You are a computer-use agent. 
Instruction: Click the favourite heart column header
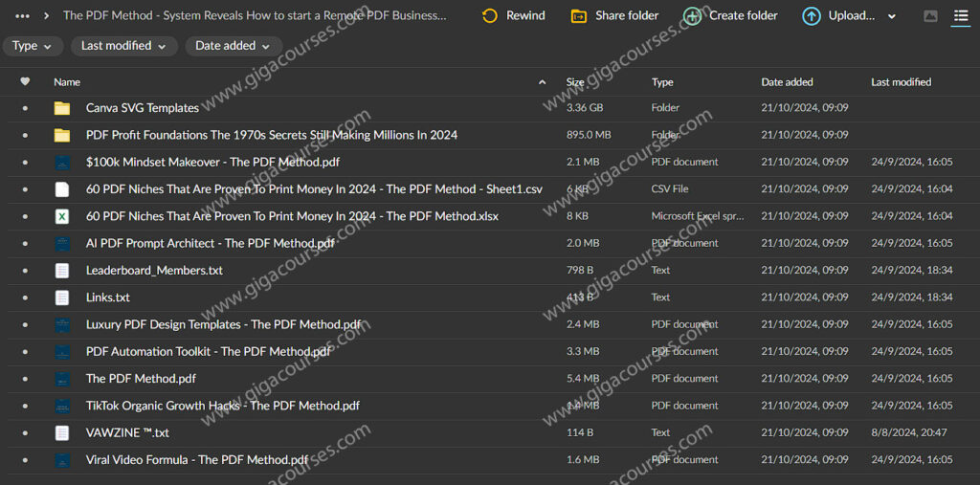pyautogui.click(x=25, y=82)
